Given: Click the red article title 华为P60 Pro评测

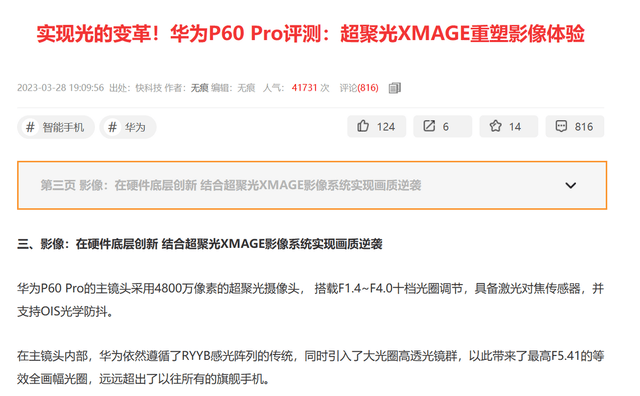Looking at the screenshot, I should (x=311, y=33).
